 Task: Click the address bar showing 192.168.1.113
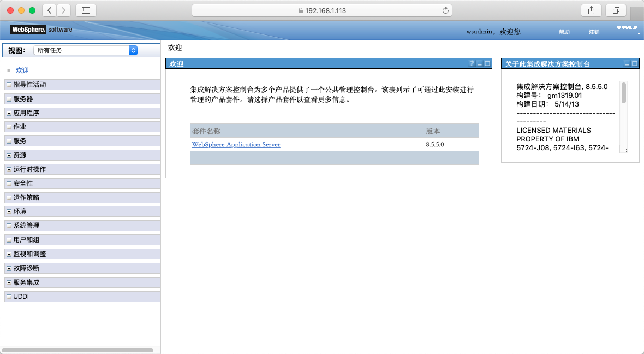click(x=322, y=10)
